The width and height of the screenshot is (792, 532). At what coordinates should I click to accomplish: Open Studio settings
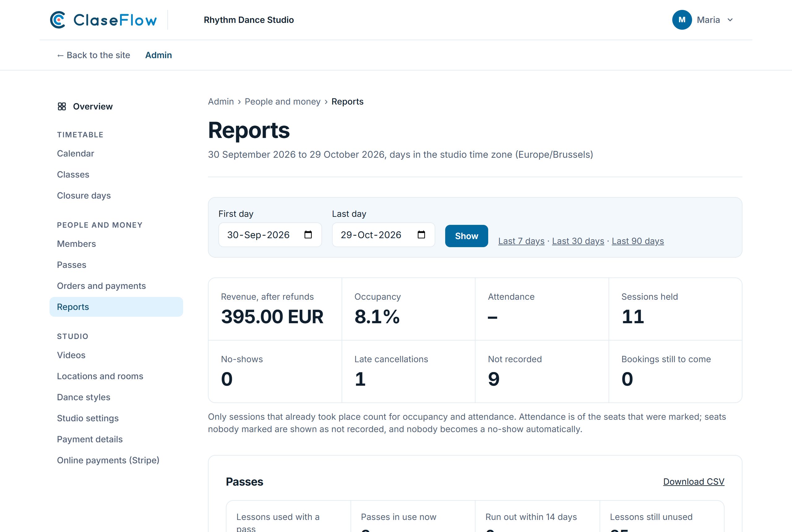point(88,418)
